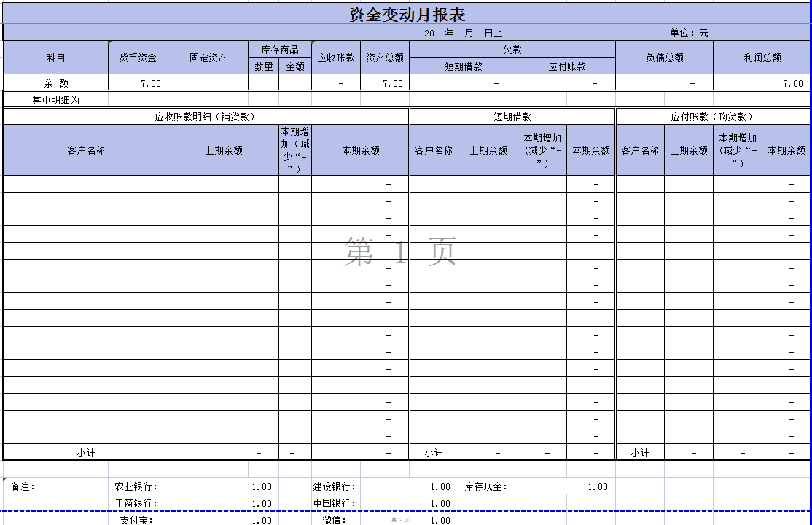Click the 负债总额 column header
Viewport: 812px width, 525px height.
pyautogui.click(x=664, y=57)
